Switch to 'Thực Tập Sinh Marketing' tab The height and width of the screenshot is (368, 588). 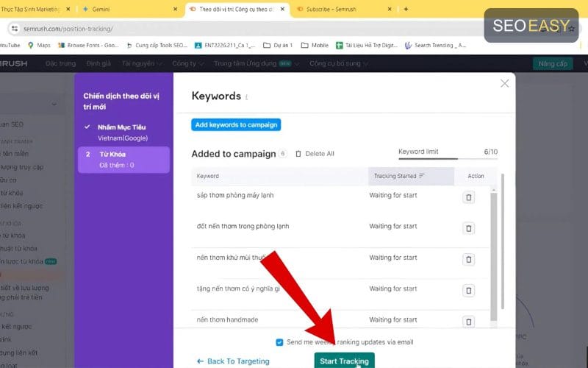(35, 9)
